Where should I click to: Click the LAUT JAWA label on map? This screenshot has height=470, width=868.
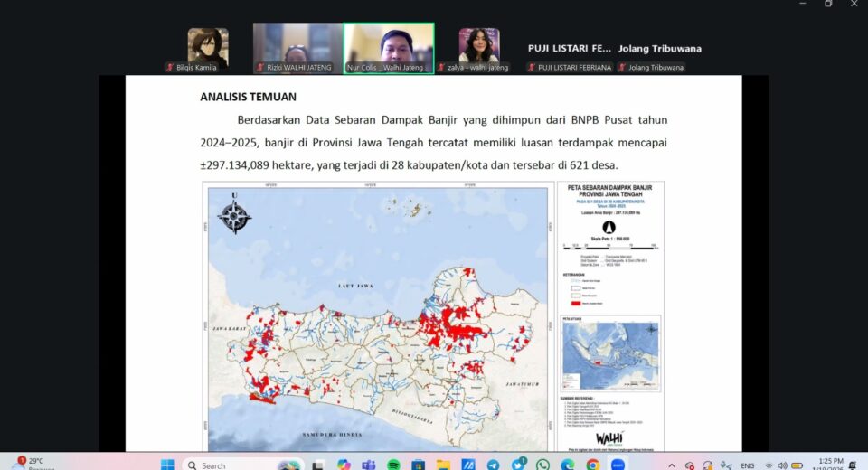[355, 286]
